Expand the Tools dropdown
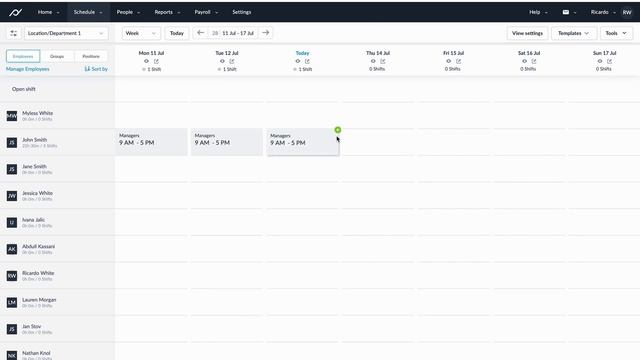640x360 pixels. (616, 33)
